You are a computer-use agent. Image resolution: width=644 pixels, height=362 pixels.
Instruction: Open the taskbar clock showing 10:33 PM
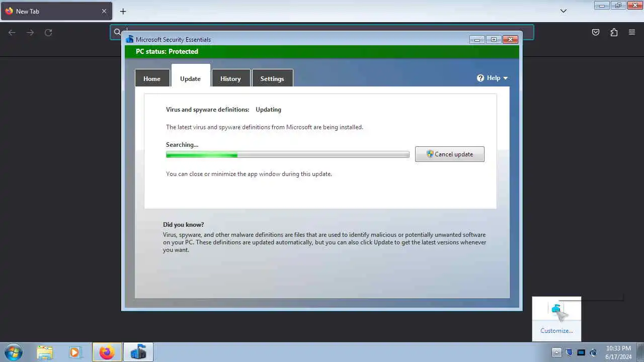(x=618, y=352)
